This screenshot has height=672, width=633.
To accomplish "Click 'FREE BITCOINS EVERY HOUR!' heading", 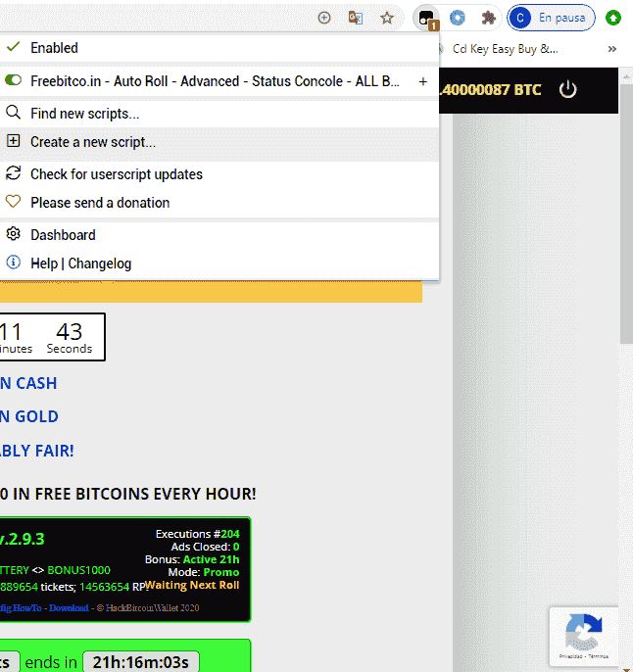I will tap(145, 494).
